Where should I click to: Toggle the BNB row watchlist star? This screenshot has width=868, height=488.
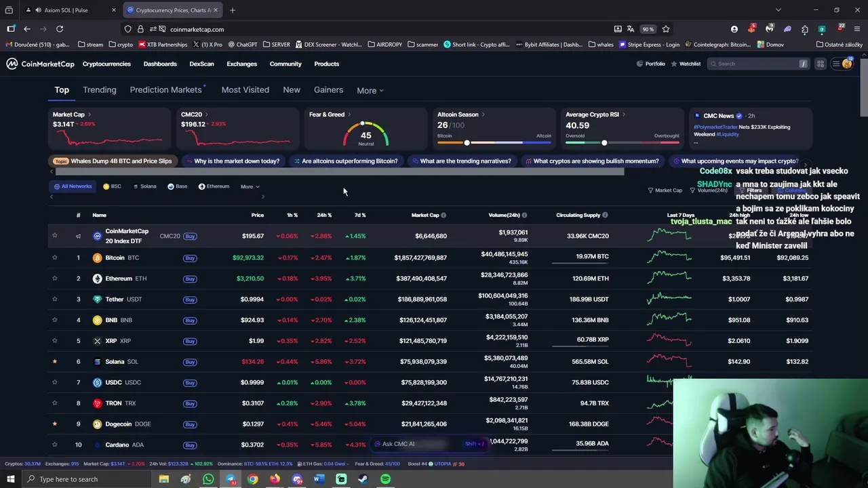click(55, 320)
